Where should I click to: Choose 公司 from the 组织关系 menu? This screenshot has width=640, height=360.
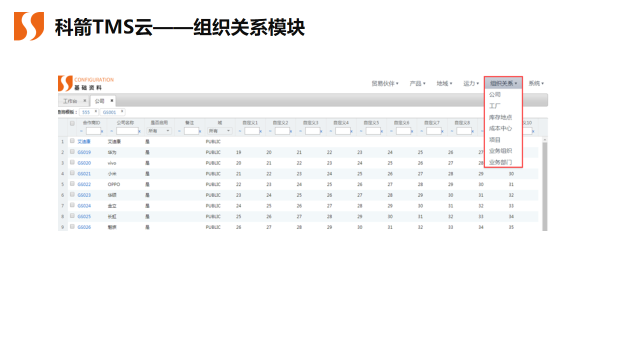(495, 94)
